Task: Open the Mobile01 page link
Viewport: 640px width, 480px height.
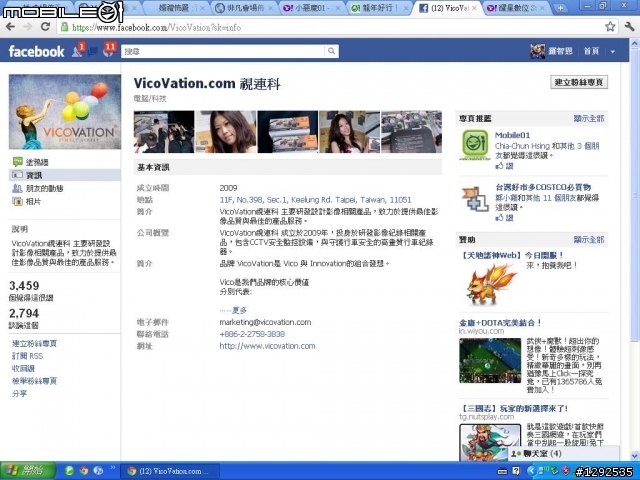Action: [512, 135]
